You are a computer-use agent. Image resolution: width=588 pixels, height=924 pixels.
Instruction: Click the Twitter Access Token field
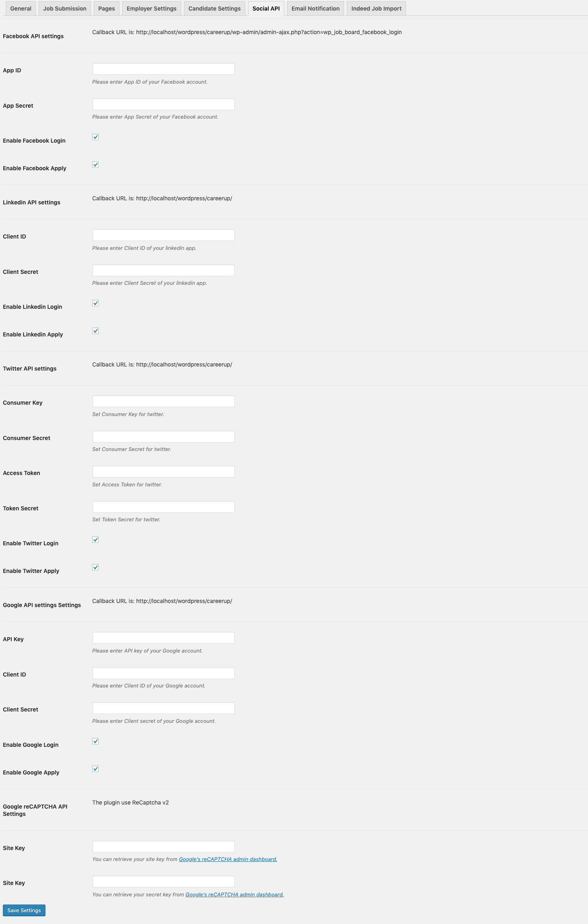[x=164, y=471]
